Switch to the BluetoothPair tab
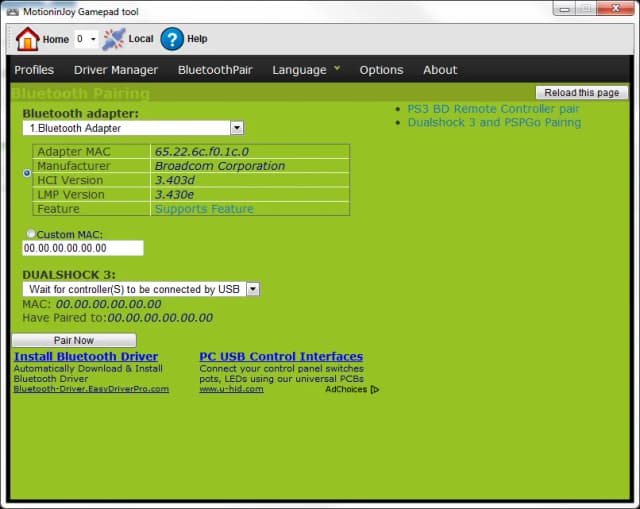 coord(215,70)
